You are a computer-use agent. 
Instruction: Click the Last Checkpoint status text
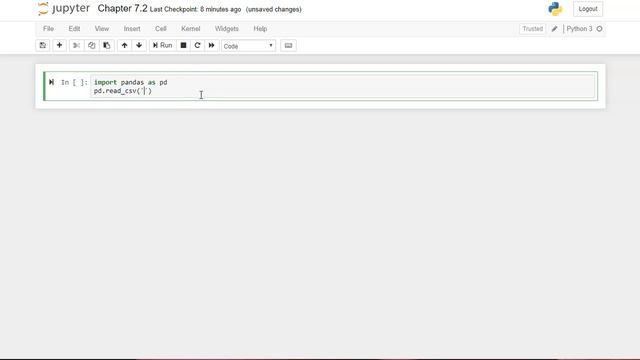coord(195,9)
